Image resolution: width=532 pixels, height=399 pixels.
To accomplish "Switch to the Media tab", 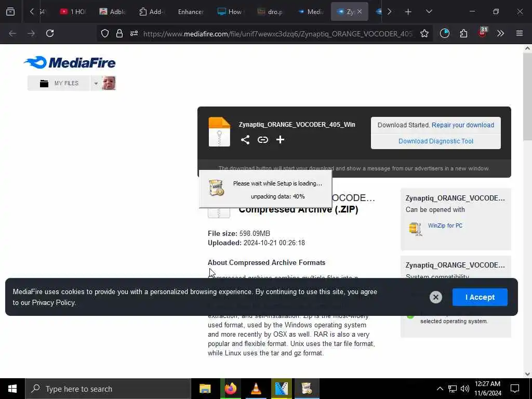I will (x=311, y=12).
